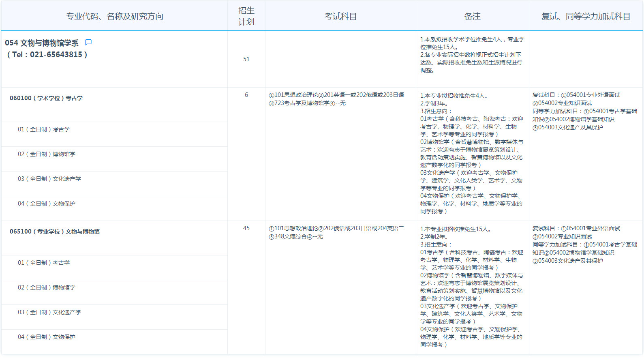This screenshot has width=644, height=358.
Task: Select direction 01 考古学 under major 065100
Action: [44, 263]
